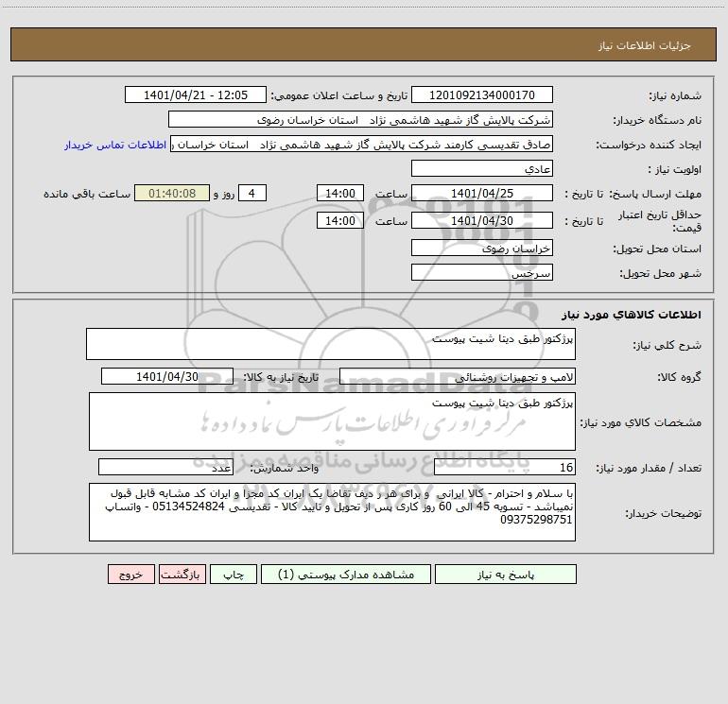Click the اولویت نیاز عادی field
This screenshot has height=704, width=728.
(482, 168)
